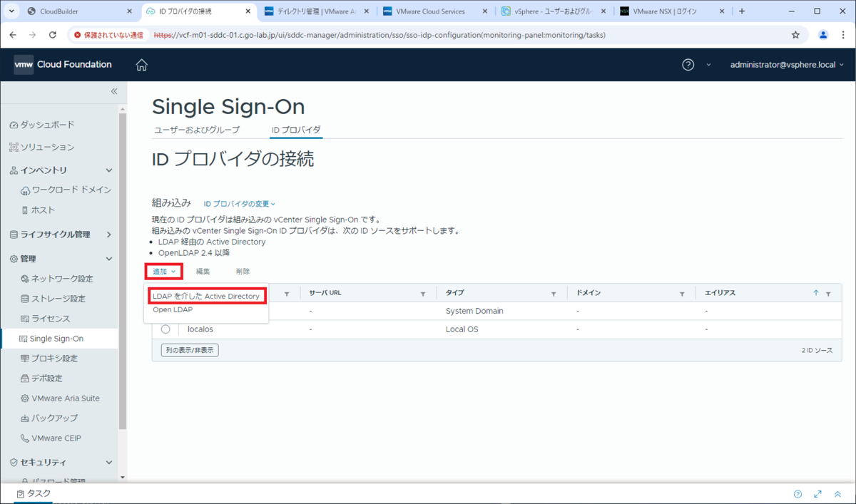856x504 pixels.
Task: Open VMware Aria Suite in the sidebar
Action: 61,398
